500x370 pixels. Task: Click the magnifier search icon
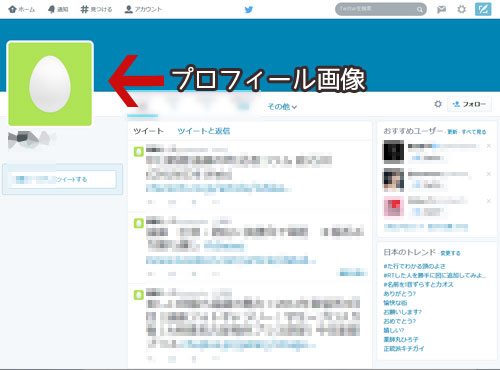point(420,10)
